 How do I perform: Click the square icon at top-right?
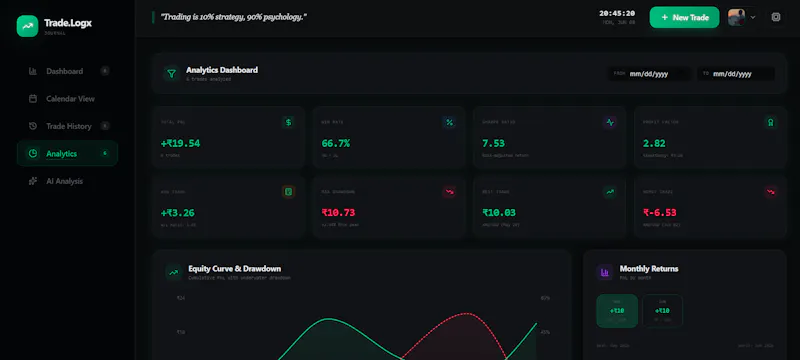pos(776,17)
